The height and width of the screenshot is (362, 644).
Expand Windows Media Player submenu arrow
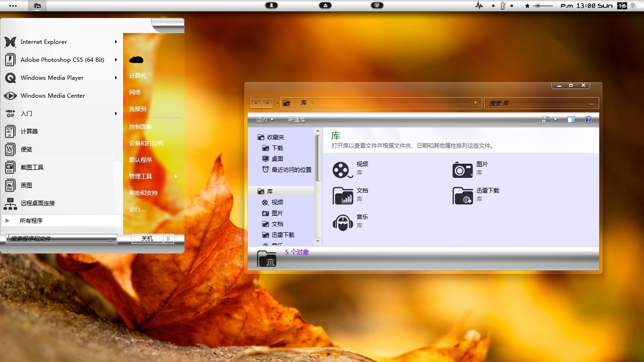[x=116, y=78]
